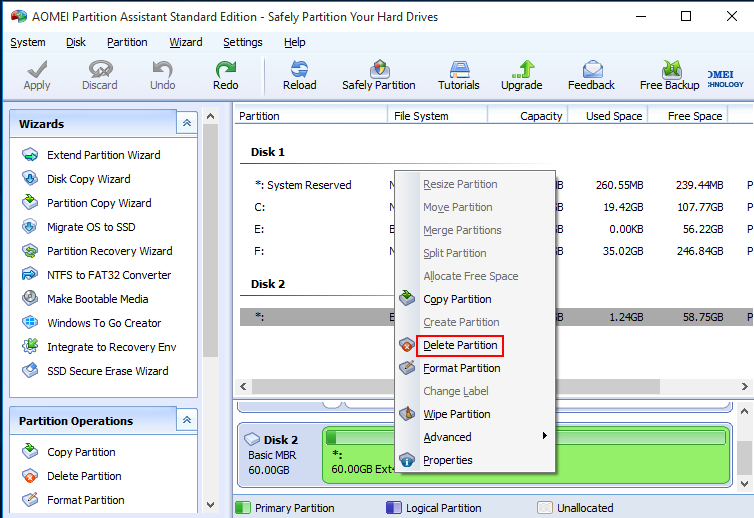Screen dimensions: 754x518
Task: Click the Upgrade arrow icon
Action: point(522,69)
